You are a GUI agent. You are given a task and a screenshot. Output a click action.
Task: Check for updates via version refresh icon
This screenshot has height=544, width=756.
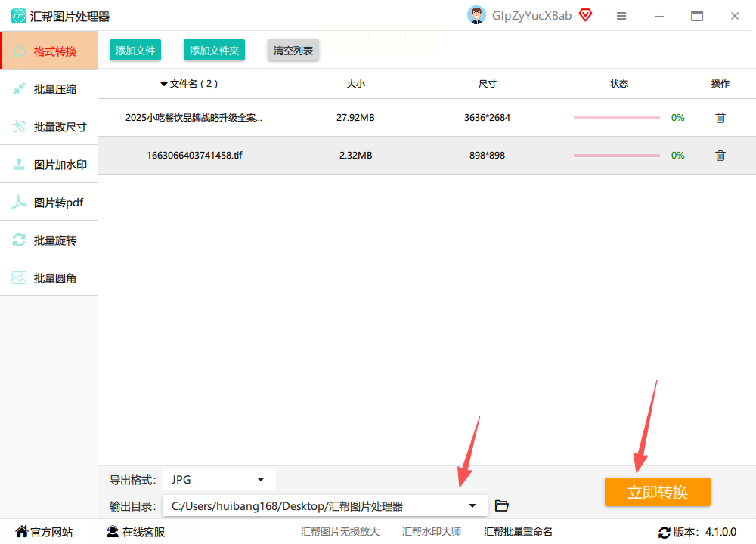tap(664, 532)
